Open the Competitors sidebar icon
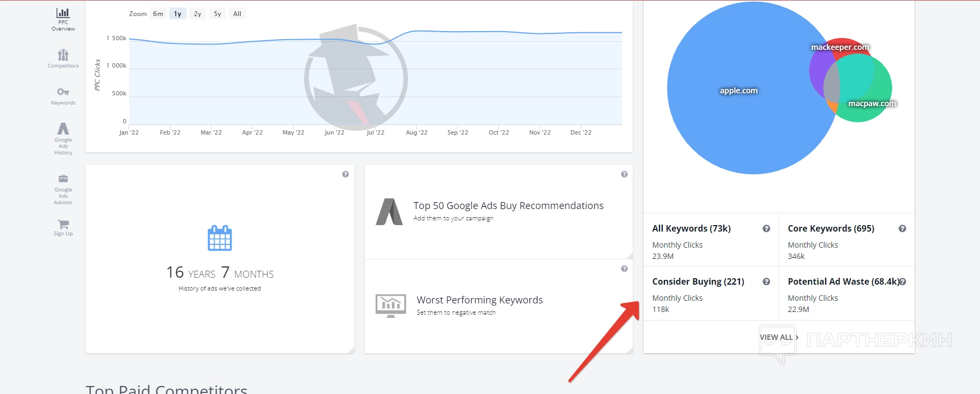980x394 pixels. 63,55
